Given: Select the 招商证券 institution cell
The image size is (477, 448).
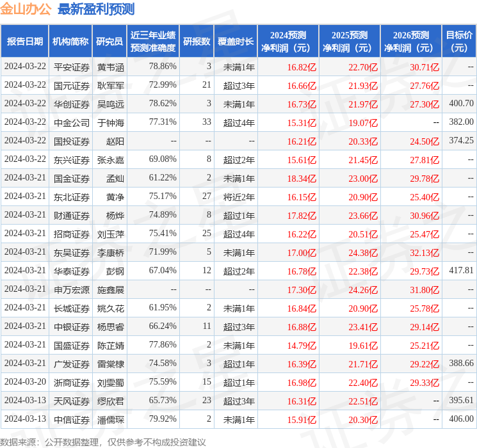Looking at the screenshot, I should click(72, 234).
